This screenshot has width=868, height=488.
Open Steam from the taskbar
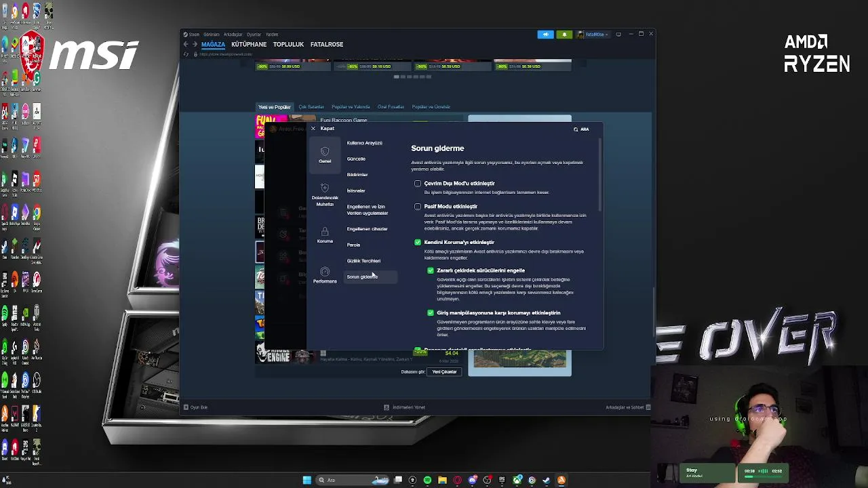click(547, 480)
